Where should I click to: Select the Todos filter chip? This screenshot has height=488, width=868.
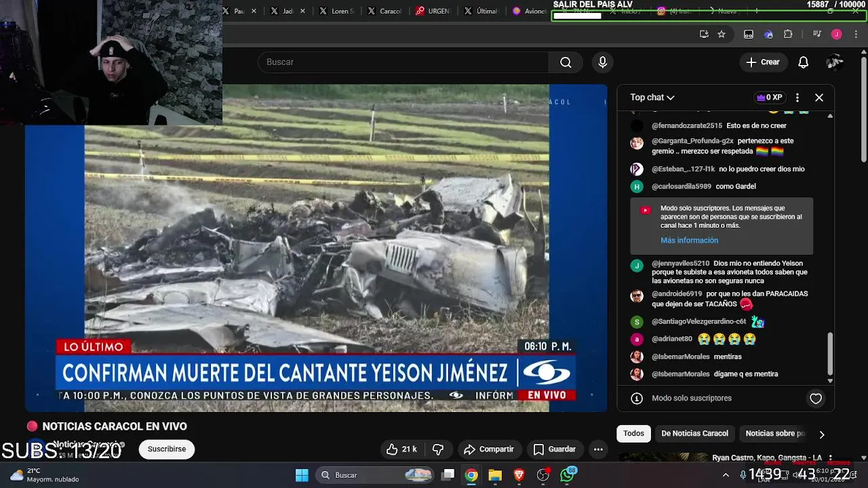pos(633,434)
